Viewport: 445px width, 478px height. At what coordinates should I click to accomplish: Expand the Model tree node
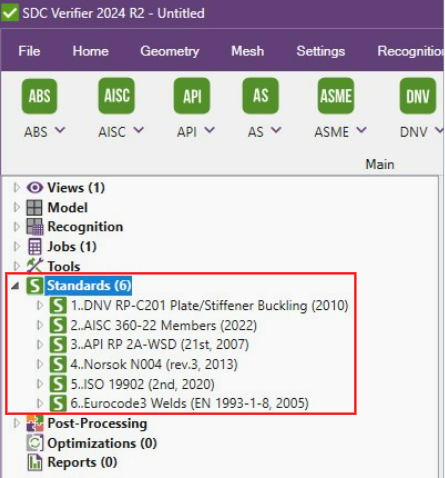pyautogui.click(x=17, y=208)
